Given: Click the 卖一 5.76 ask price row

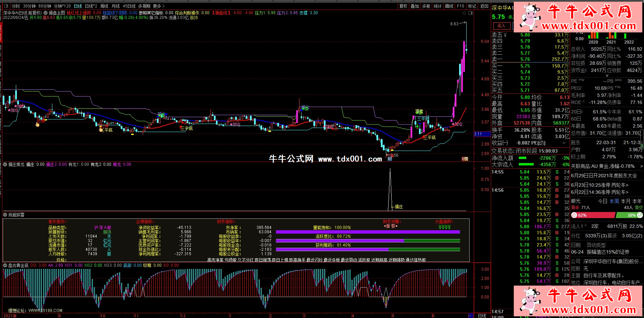Looking at the screenshot, I should [x=530, y=59].
